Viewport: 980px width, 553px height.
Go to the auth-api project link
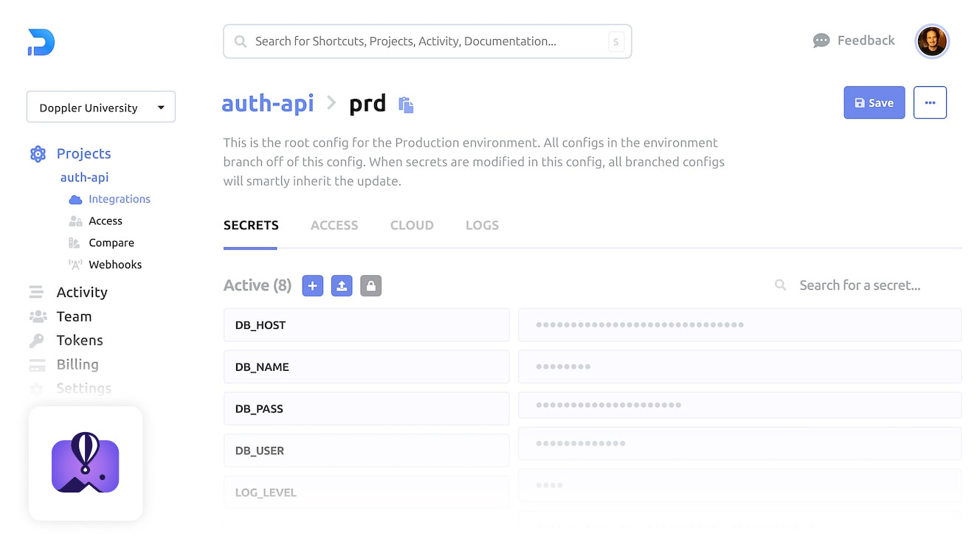click(267, 103)
